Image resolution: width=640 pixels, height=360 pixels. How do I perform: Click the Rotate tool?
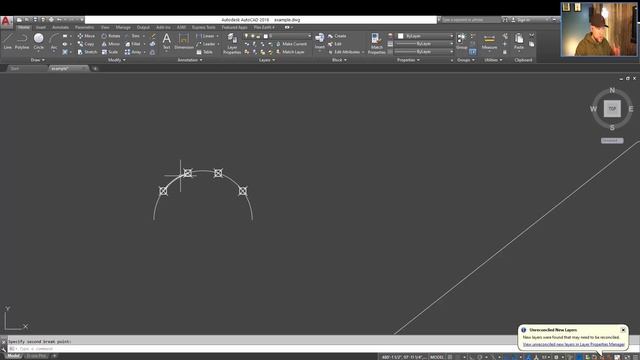(111, 36)
